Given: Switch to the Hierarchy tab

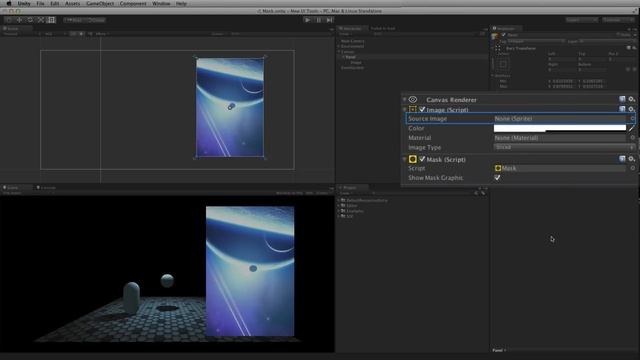Looking at the screenshot, I should 351,29.
